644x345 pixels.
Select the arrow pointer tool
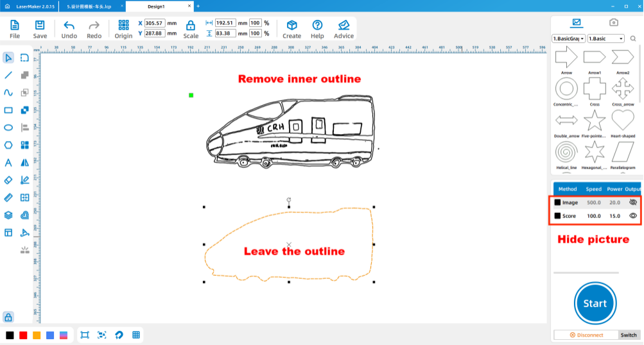pos(8,58)
